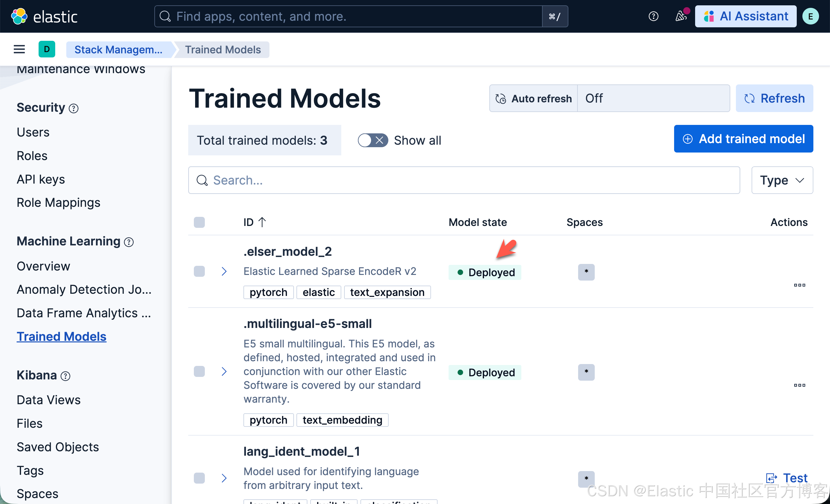Click the Security section help icon
Screen dimensions: 830x504
(73, 109)
